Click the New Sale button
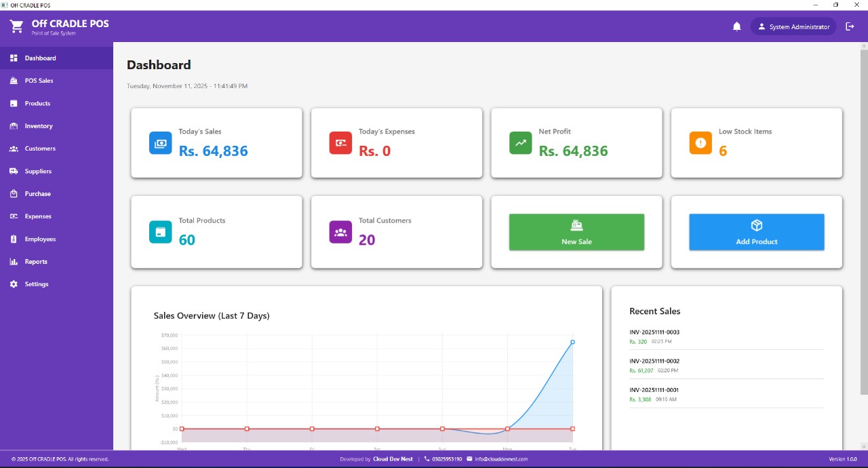 pyautogui.click(x=576, y=232)
